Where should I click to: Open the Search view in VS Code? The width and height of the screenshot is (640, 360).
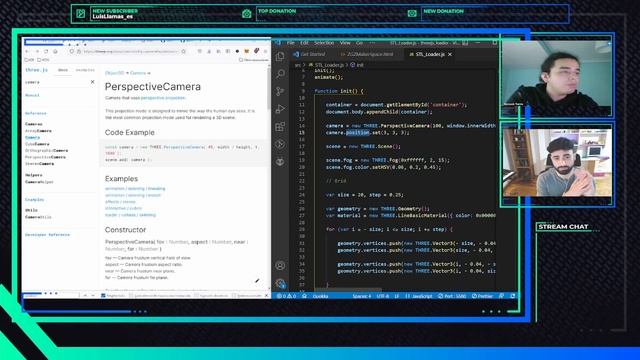280,73
